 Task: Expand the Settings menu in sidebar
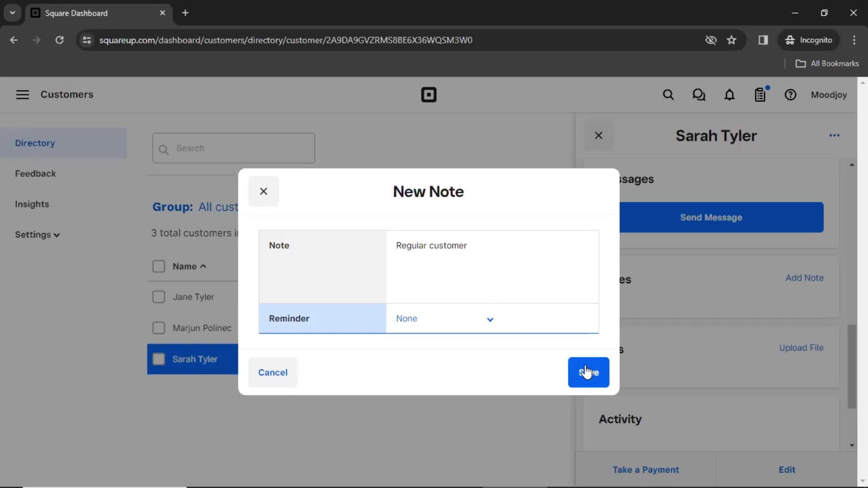pyautogui.click(x=37, y=235)
